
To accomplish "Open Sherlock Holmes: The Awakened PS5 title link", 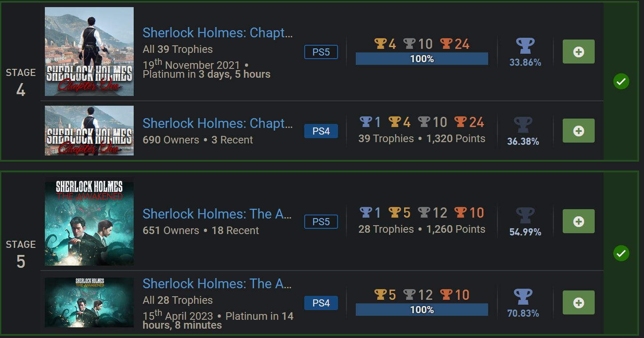I will point(217,214).
